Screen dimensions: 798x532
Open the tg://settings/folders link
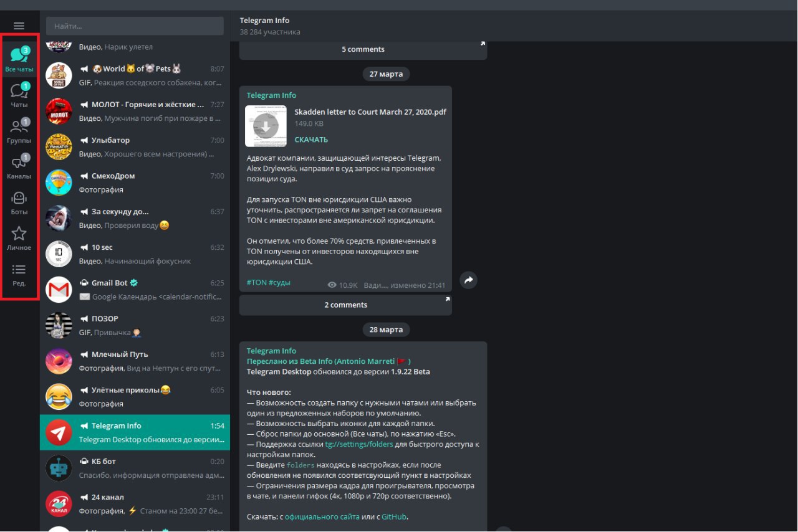359,444
